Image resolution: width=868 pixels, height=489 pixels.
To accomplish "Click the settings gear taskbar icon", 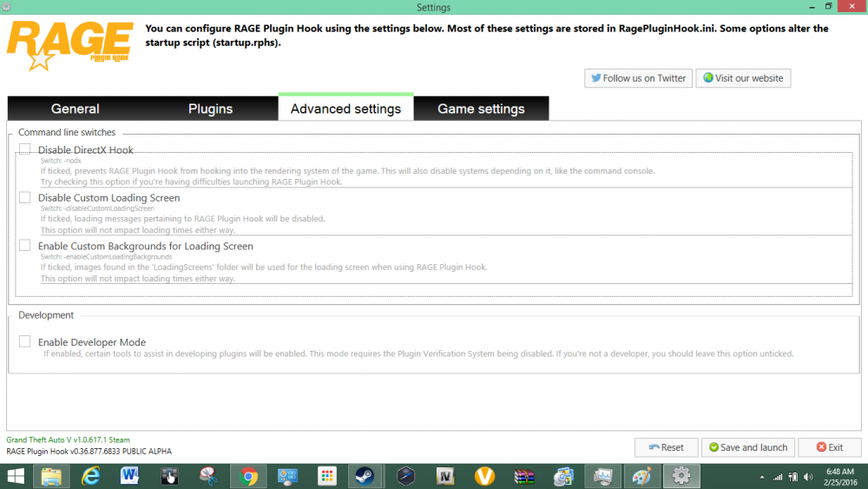I will click(681, 476).
